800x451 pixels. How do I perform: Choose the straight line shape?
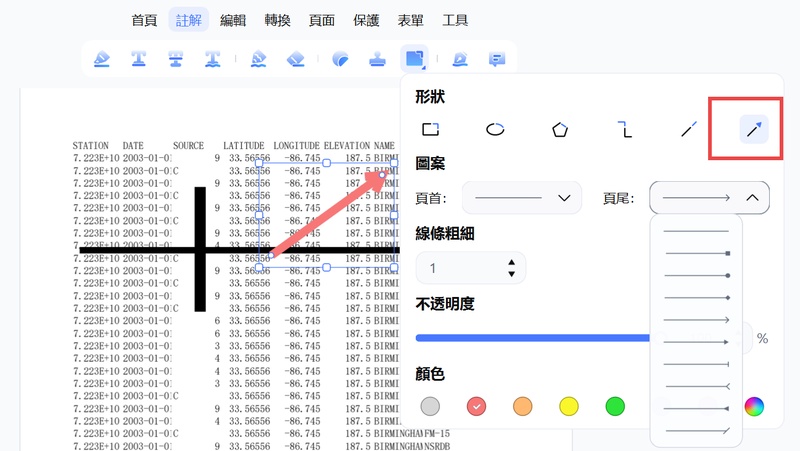coord(689,130)
